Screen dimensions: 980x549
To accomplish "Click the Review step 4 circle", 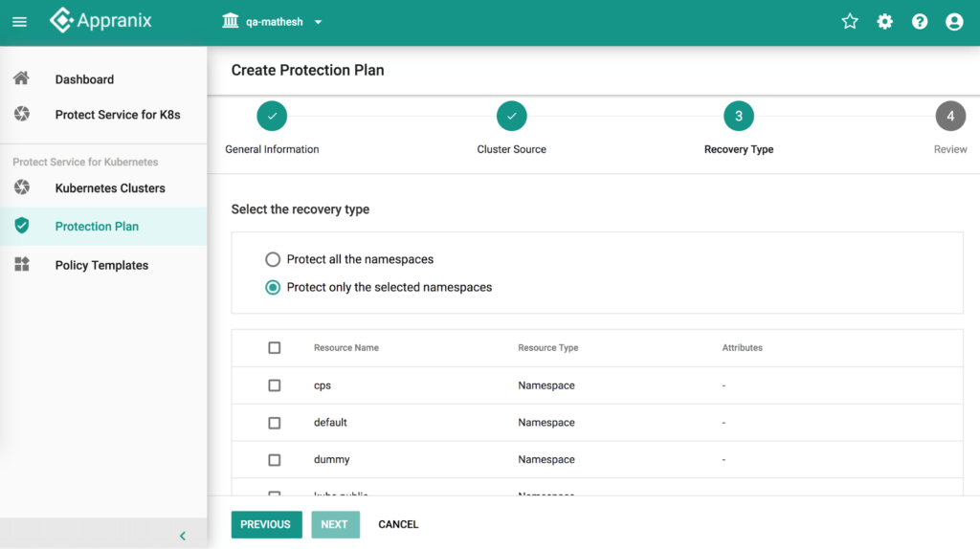I will [x=950, y=116].
